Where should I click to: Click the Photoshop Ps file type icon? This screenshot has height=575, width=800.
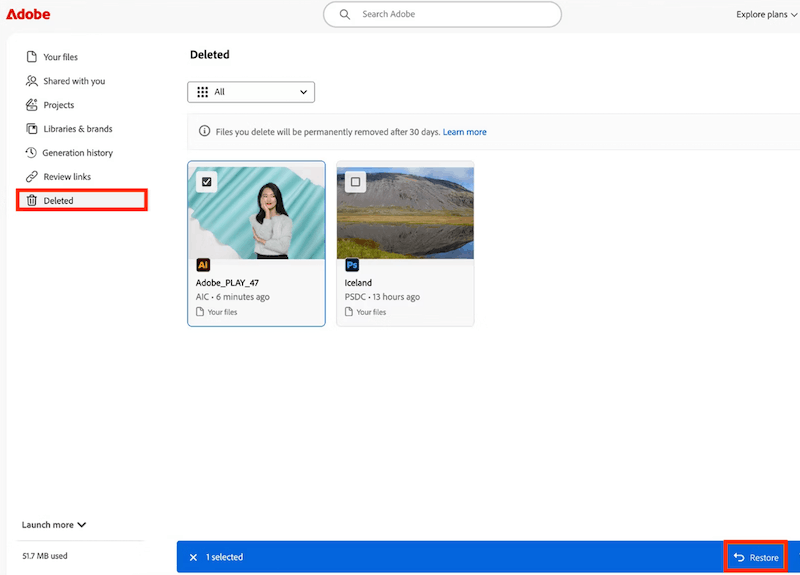[352, 265]
